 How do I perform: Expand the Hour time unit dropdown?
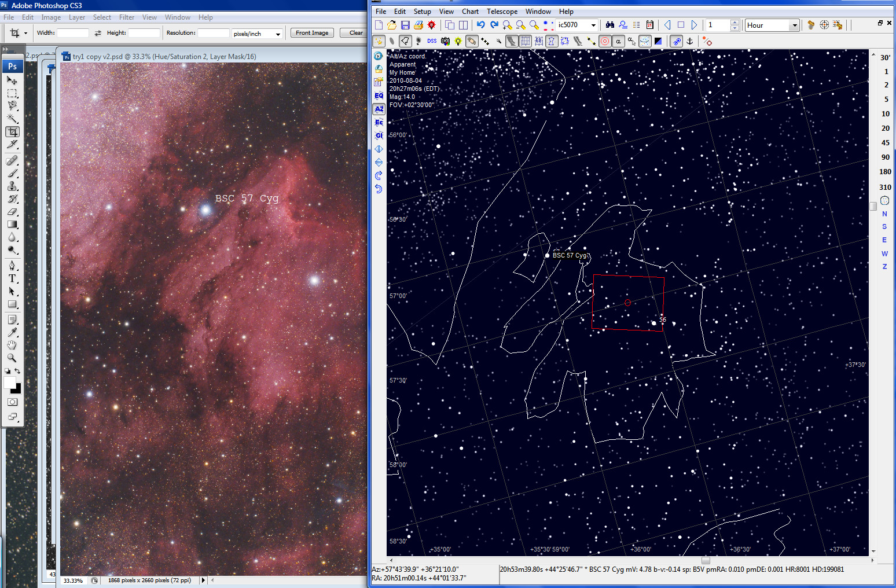click(x=795, y=25)
